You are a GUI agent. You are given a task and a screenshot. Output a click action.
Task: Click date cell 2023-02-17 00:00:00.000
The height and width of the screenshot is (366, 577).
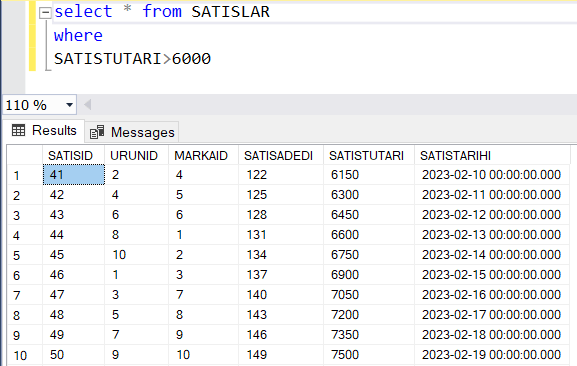coord(492,315)
